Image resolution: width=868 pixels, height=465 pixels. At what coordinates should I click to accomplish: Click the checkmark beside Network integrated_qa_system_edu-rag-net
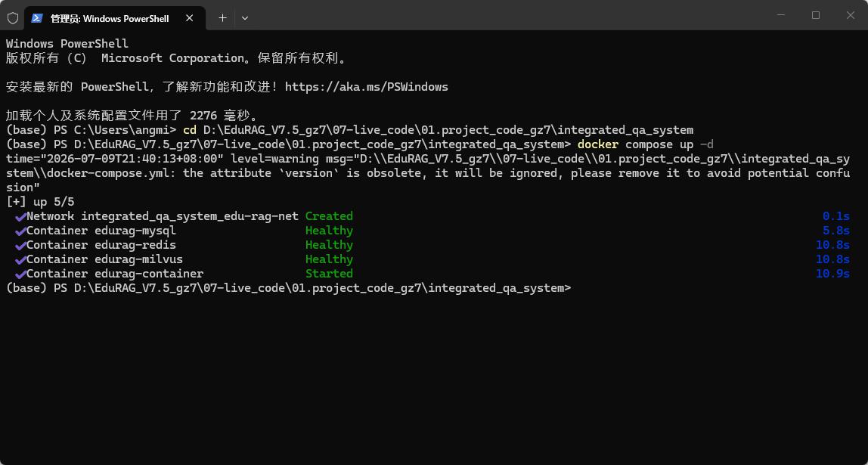[x=20, y=216]
